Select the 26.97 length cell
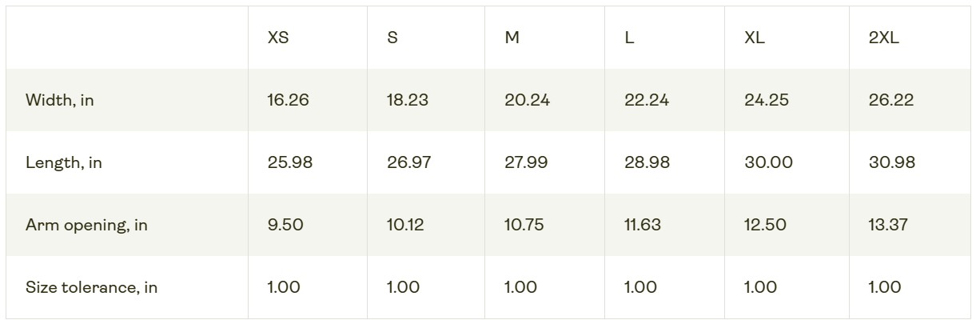This screenshot has height=324, width=980. click(x=408, y=163)
